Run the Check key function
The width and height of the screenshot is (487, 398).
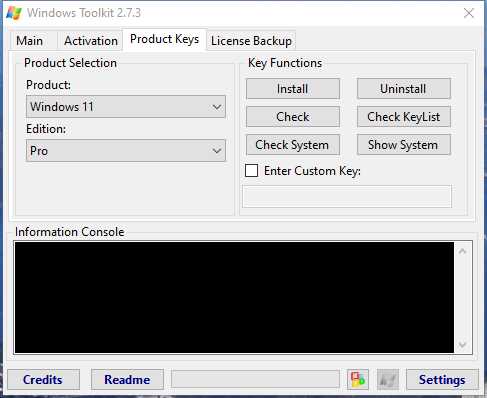(293, 117)
